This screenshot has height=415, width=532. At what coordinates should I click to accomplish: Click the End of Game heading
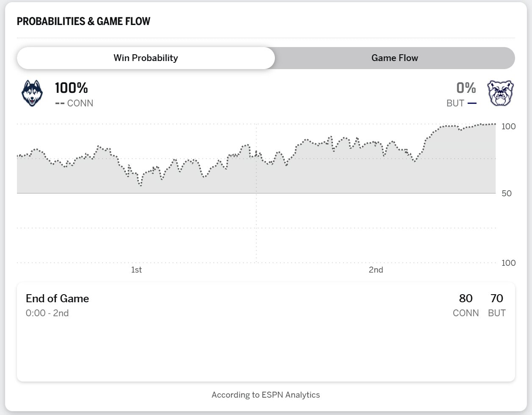57,298
